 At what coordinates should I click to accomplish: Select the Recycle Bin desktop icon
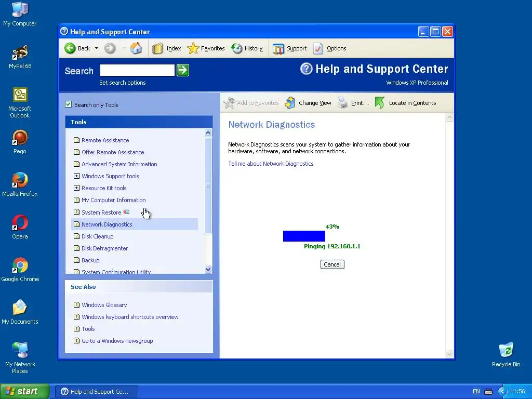506,355
